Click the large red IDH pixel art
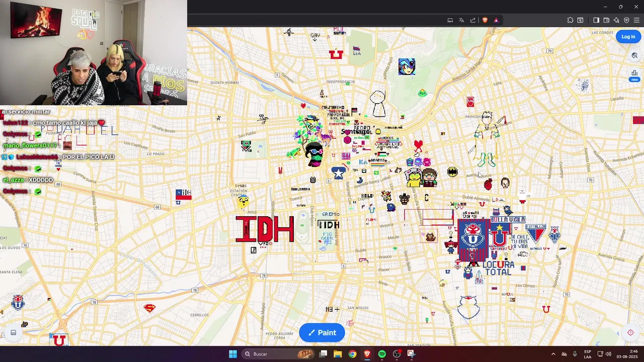Viewport: 644px width, 362px height. tap(265, 229)
